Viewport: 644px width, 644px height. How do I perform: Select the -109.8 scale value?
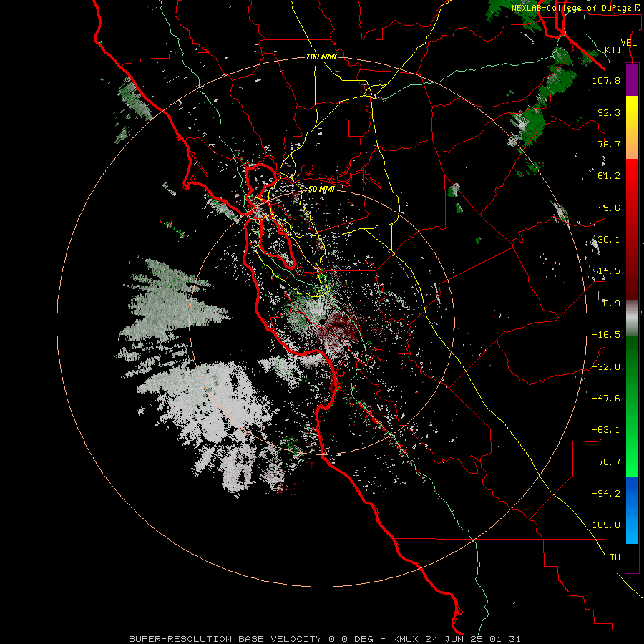603,525
